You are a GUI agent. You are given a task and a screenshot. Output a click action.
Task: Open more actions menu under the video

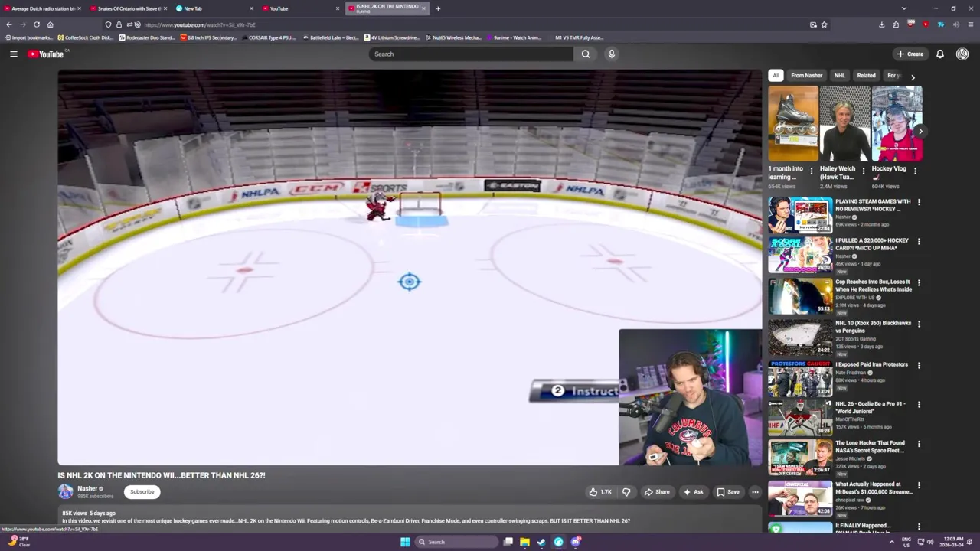755,492
